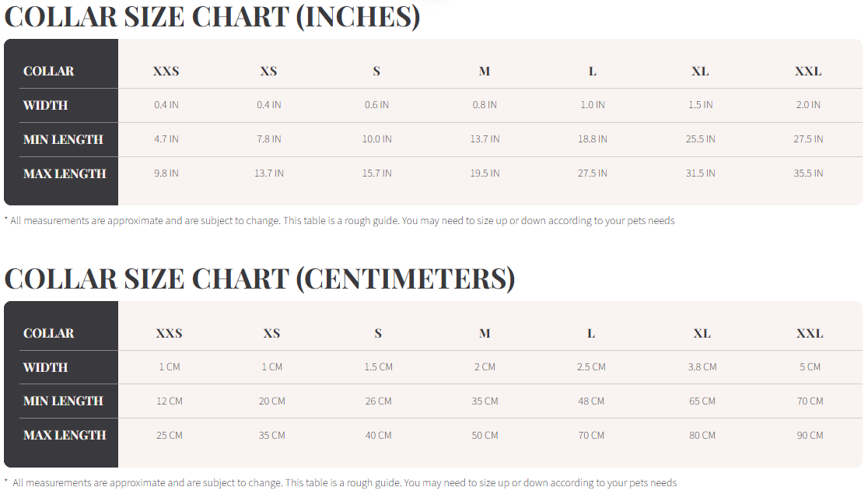Click the disclaimer text below the inches chart
868x501 pixels.
tap(339, 221)
